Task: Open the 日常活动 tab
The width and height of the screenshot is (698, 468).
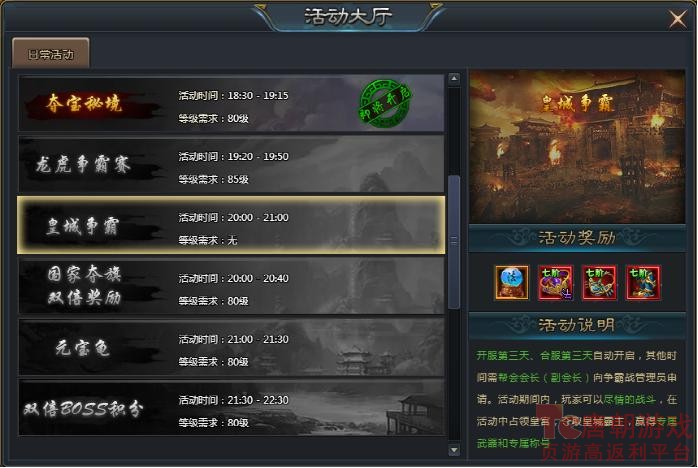Action: click(51, 54)
